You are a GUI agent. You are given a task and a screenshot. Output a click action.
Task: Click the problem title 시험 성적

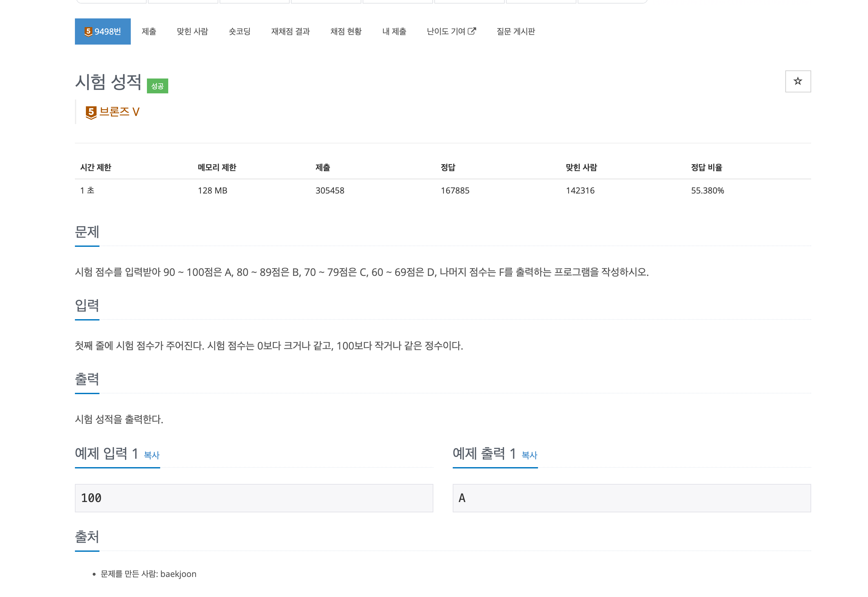coord(108,82)
